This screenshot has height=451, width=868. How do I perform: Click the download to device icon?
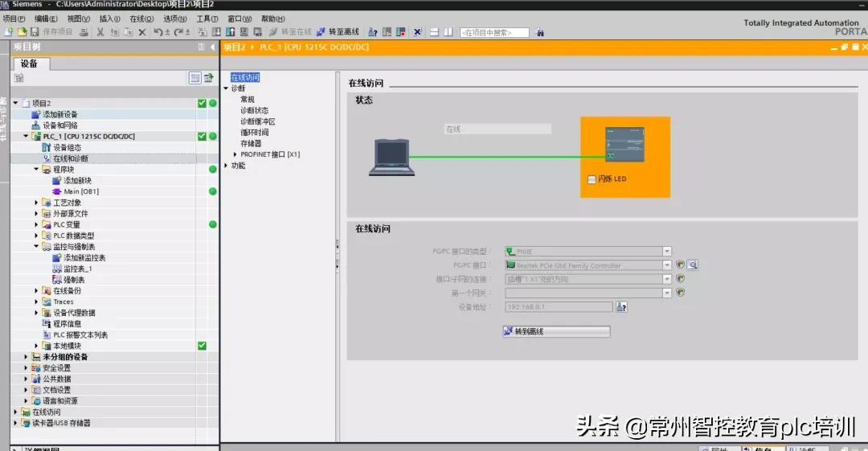click(x=217, y=32)
